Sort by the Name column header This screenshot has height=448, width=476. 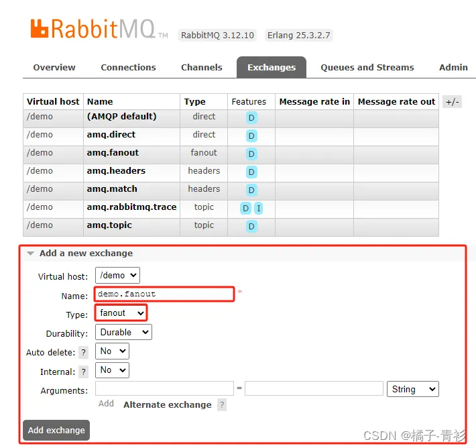tap(100, 102)
